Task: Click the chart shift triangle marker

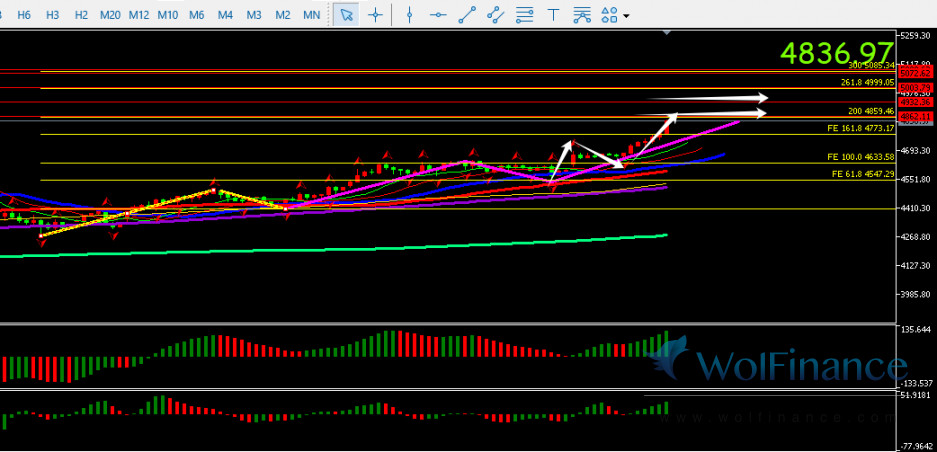Action: (x=667, y=33)
